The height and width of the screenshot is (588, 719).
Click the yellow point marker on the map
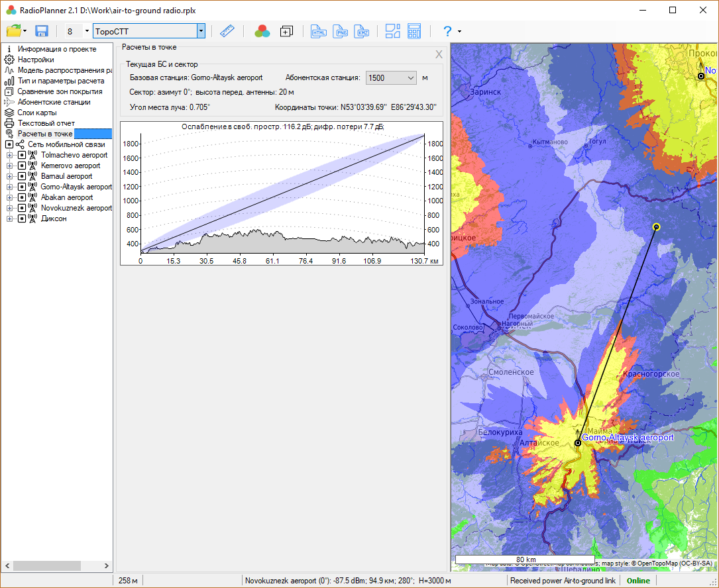(656, 227)
